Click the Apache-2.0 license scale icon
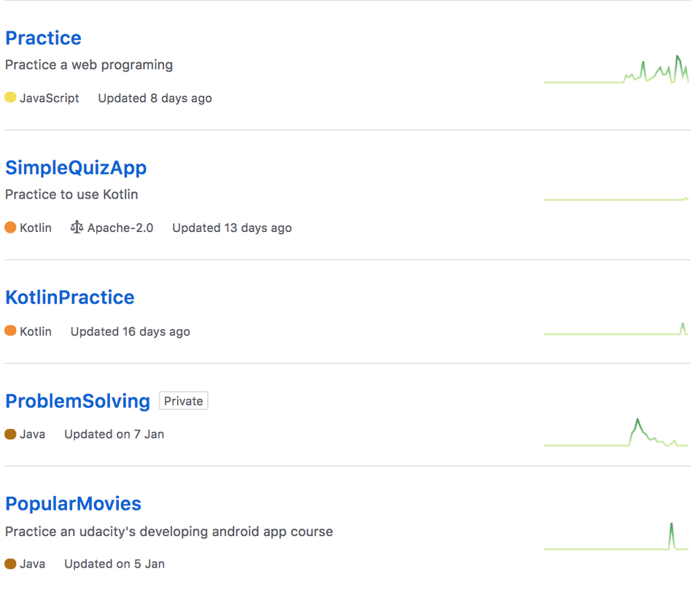700x593 pixels. [77, 228]
